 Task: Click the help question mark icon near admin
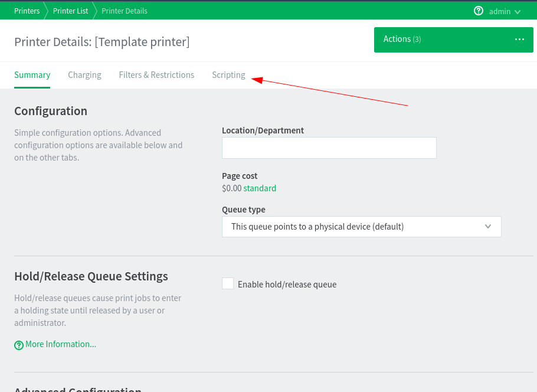click(x=479, y=11)
